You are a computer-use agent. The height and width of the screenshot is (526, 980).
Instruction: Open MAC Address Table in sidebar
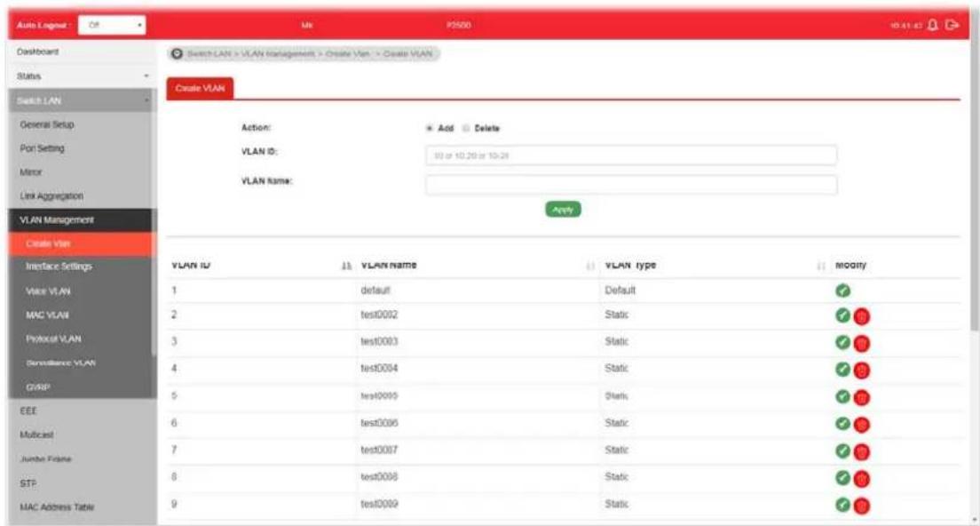pyautogui.click(x=82, y=507)
